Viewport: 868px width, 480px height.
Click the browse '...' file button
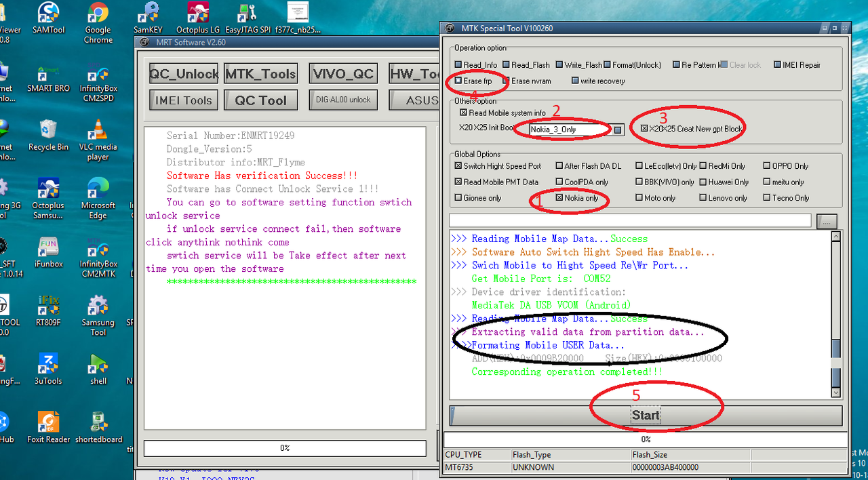click(827, 220)
